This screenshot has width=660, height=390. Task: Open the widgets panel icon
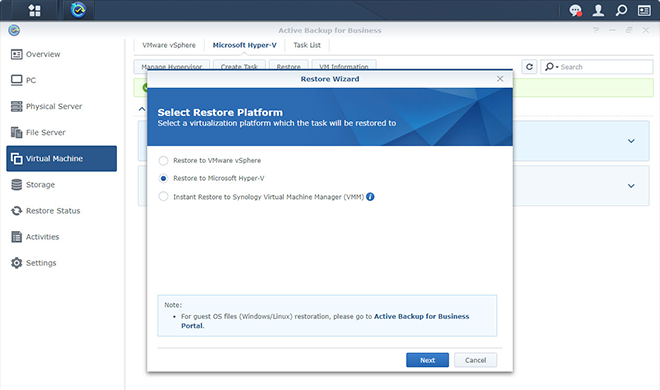(644, 11)
